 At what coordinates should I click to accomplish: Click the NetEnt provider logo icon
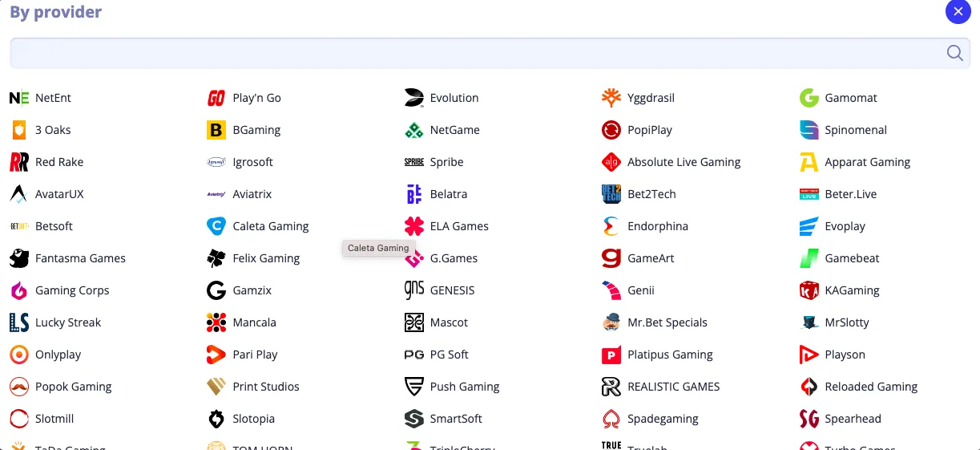[19, 98]
